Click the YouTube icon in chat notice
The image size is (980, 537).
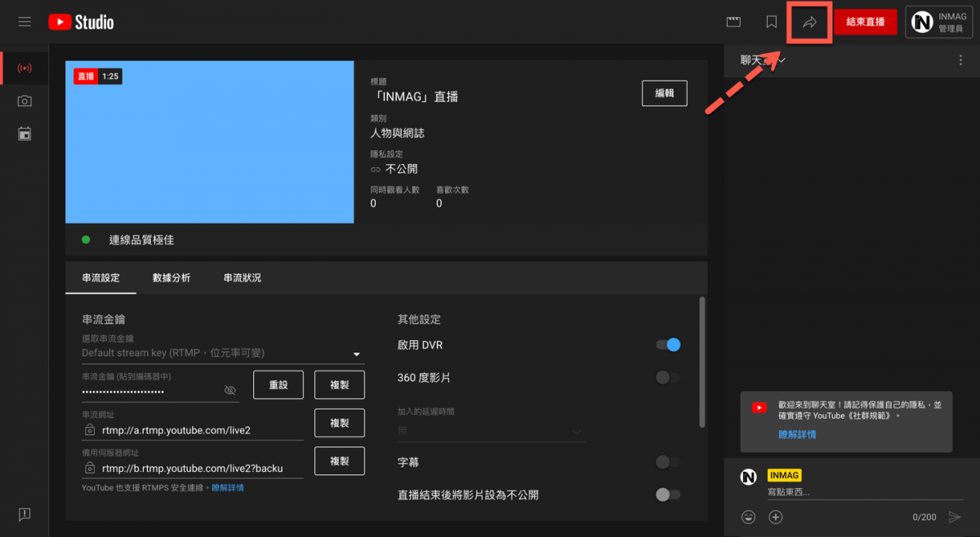coord(759,407)
